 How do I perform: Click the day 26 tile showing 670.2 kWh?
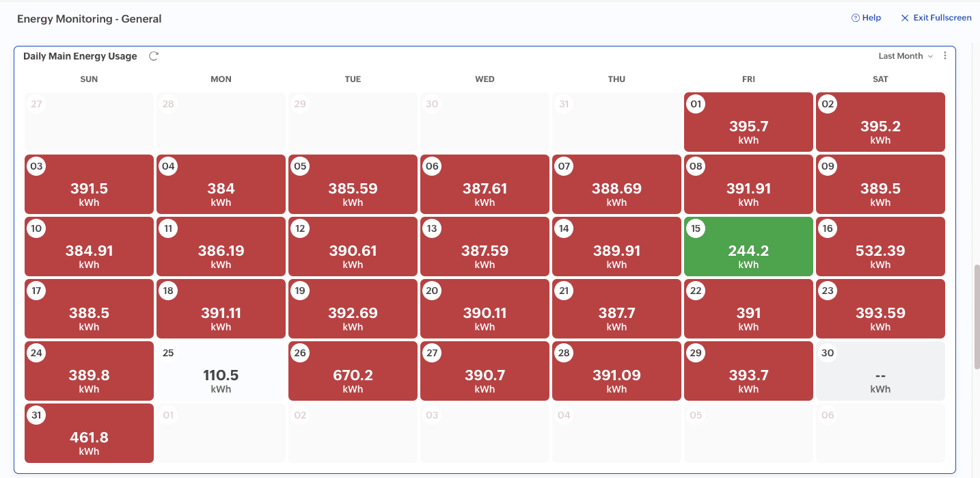[353, 371]
